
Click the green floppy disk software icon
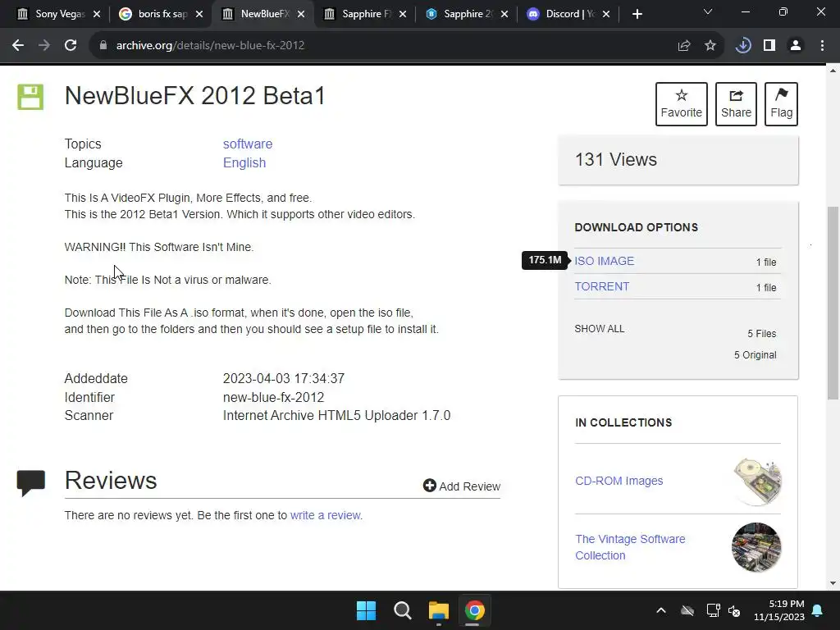coord(30,97)
